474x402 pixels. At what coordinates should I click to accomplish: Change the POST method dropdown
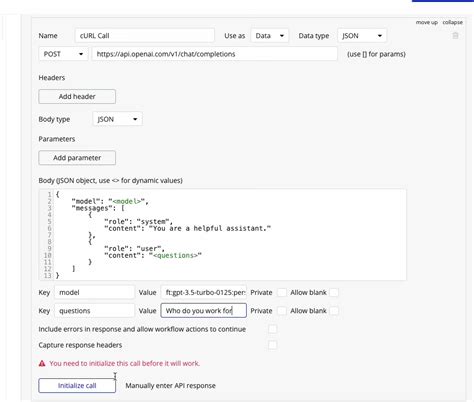[x=63, y=54]
